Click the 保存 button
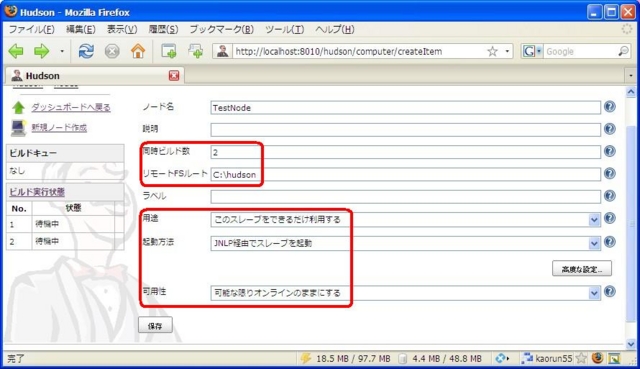640x369 pixels. click(x=155, y=326)
